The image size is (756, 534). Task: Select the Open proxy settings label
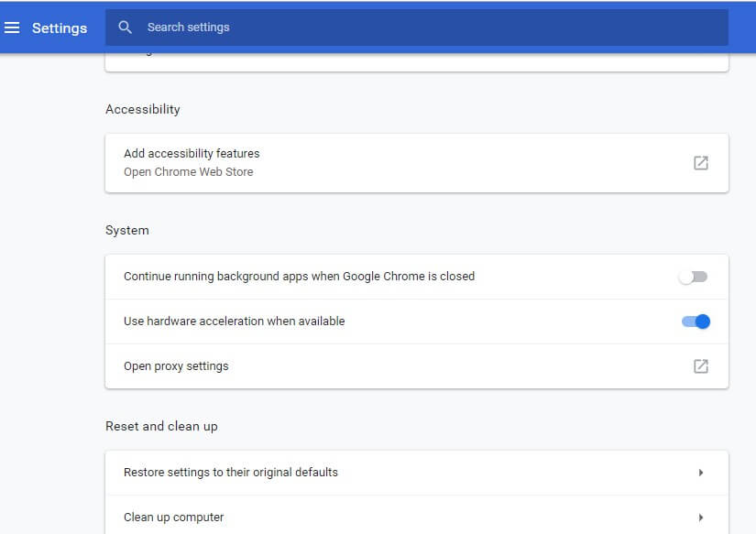(x=176, y=366)
